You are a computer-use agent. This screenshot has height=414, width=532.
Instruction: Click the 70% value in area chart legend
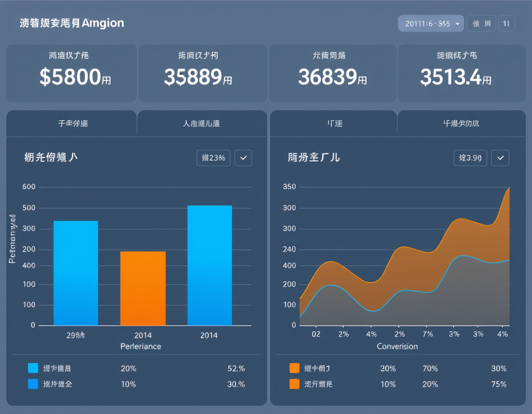(430, 369)
